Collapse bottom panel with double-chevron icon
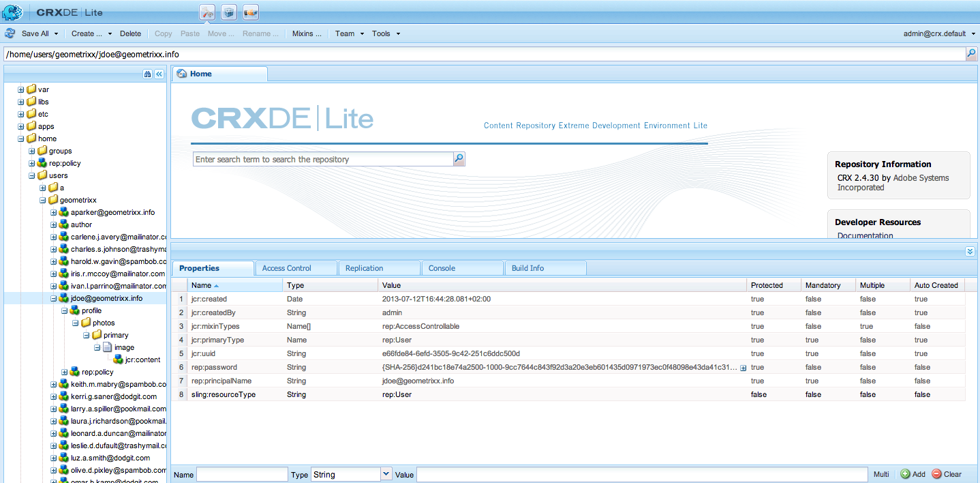Viewport: 980px width, 483px height. [x=970, y=252]
